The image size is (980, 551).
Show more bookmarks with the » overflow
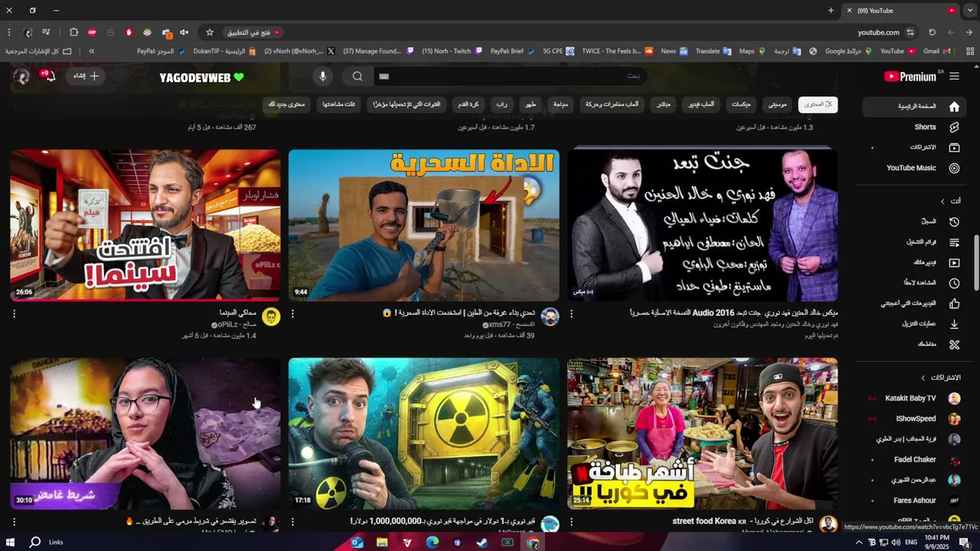click(91, 51)
